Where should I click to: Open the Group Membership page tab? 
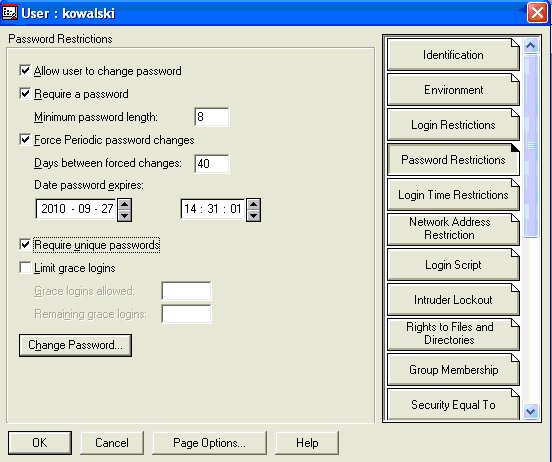click(x=453, y=370)
